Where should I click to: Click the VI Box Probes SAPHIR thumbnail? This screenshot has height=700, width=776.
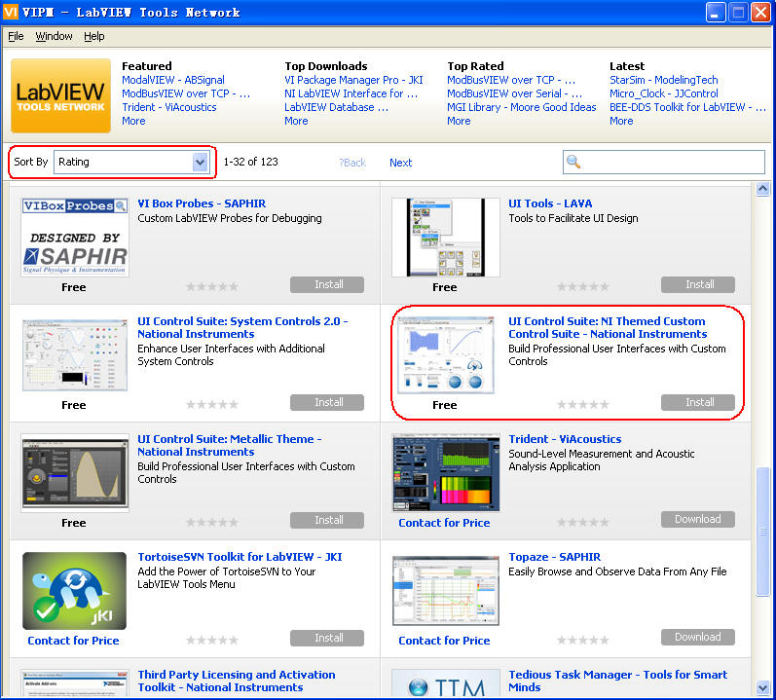pos(74,237)
